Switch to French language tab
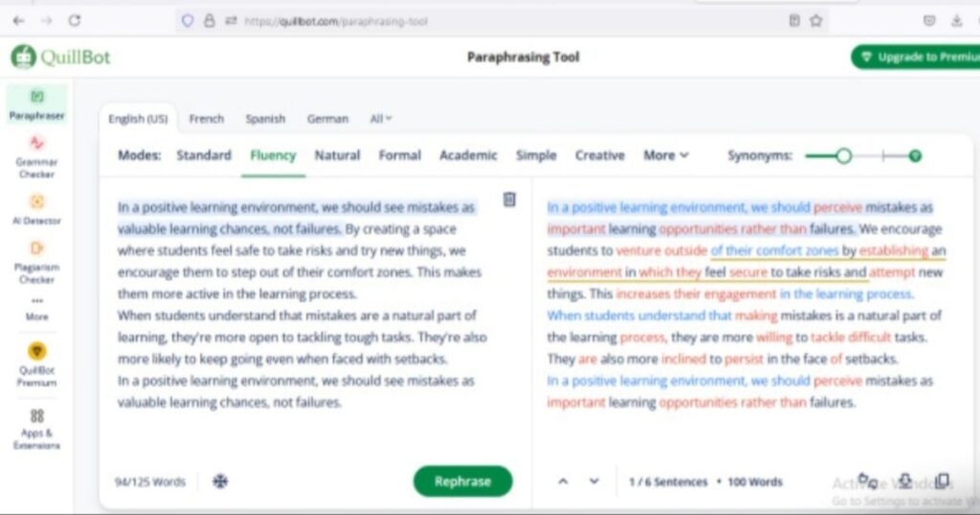The image size is (980, 515). 207,119
